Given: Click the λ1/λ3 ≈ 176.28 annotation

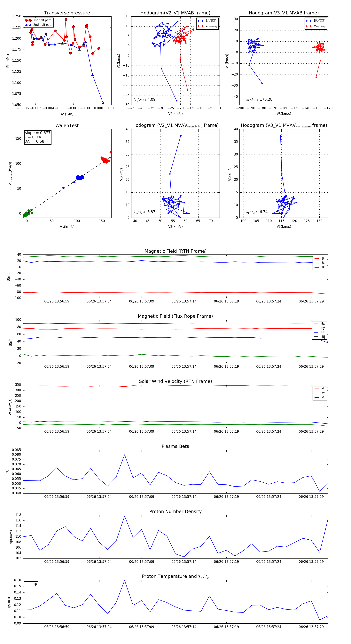Looking at the screenshot, I should point(259,100).
